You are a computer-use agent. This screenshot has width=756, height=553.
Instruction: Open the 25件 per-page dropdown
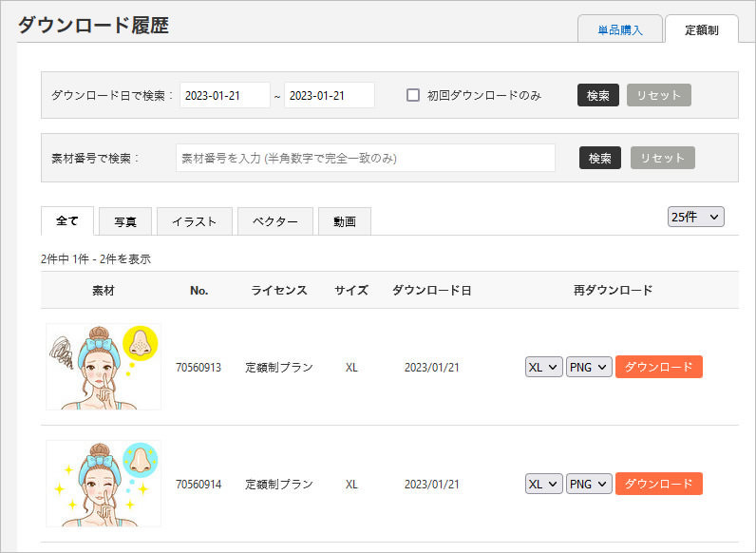pos(696,217)
